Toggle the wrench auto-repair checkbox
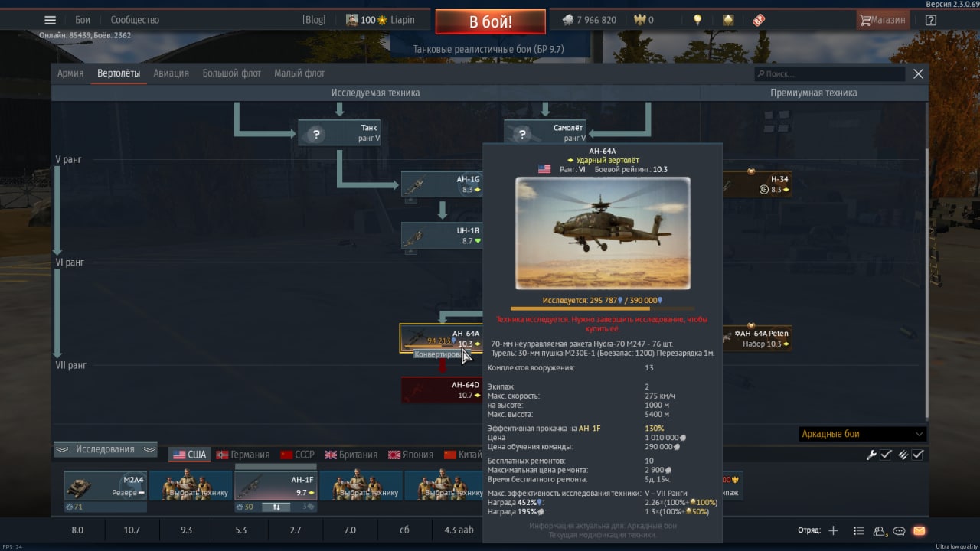Image resolution: width=980 pixels, height=551 pixels. click(886, 455)
